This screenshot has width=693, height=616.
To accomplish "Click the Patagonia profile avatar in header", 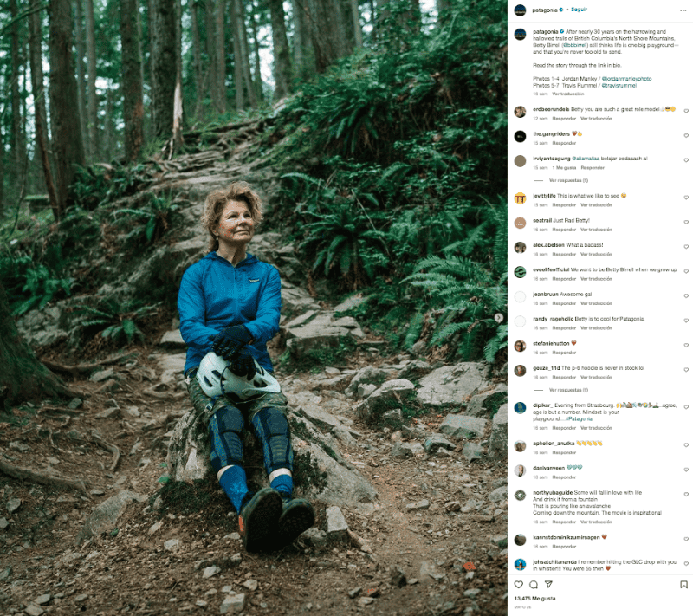I will 519,10.
